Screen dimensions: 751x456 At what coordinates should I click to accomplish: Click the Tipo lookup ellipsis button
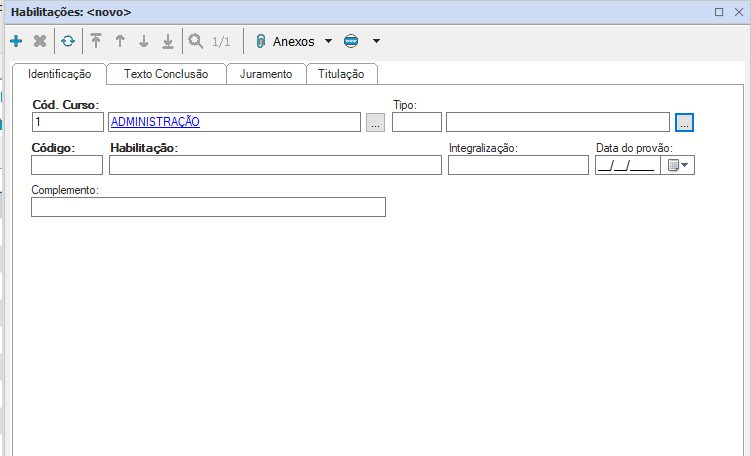[x=684, y=122]
